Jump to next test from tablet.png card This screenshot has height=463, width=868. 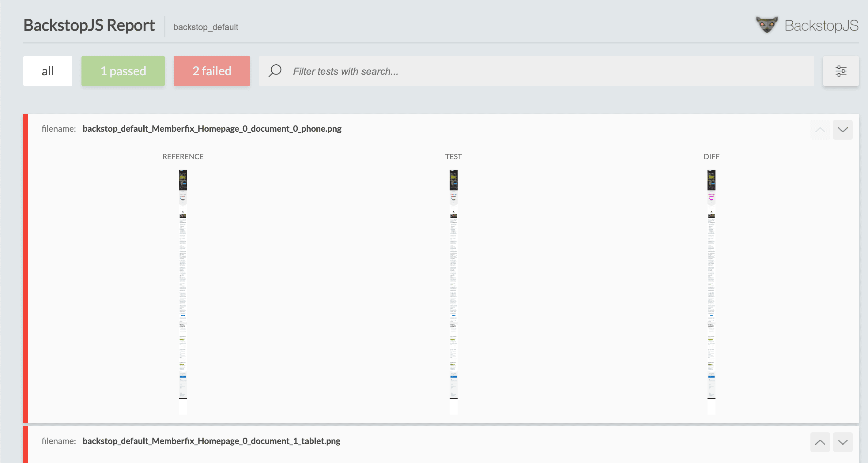(843, 442)
